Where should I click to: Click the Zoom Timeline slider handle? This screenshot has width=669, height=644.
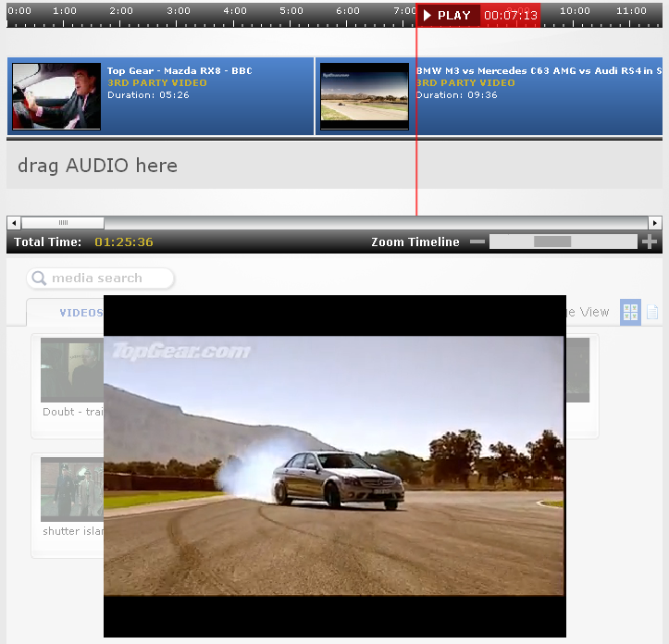(552, 242)
